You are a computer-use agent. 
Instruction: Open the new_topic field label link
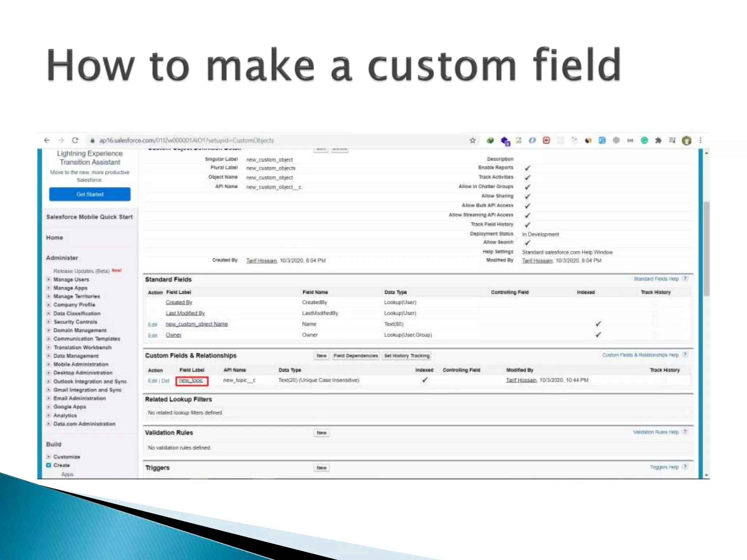point(191,380)
